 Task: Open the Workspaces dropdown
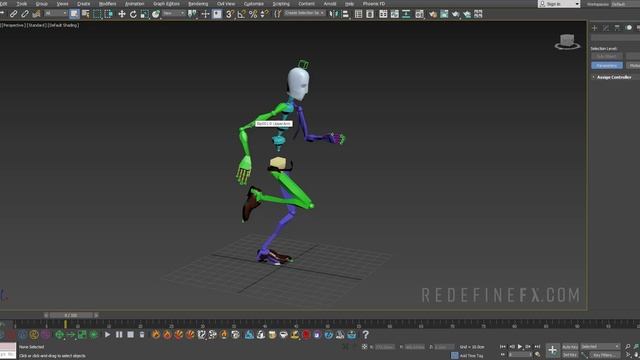[624, 4]
